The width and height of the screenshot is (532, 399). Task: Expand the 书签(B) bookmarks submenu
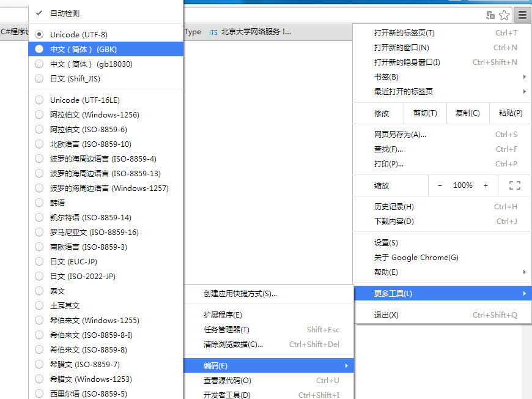442,76
